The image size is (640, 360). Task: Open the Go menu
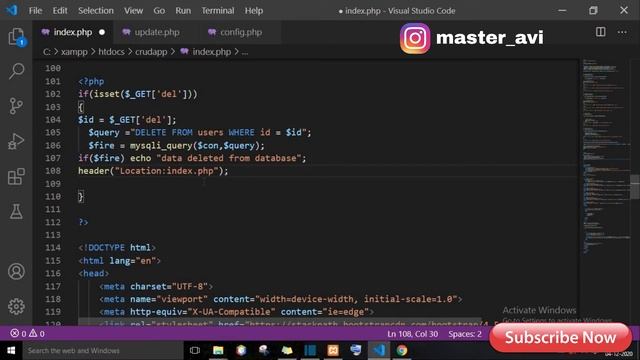coord(159,11)
